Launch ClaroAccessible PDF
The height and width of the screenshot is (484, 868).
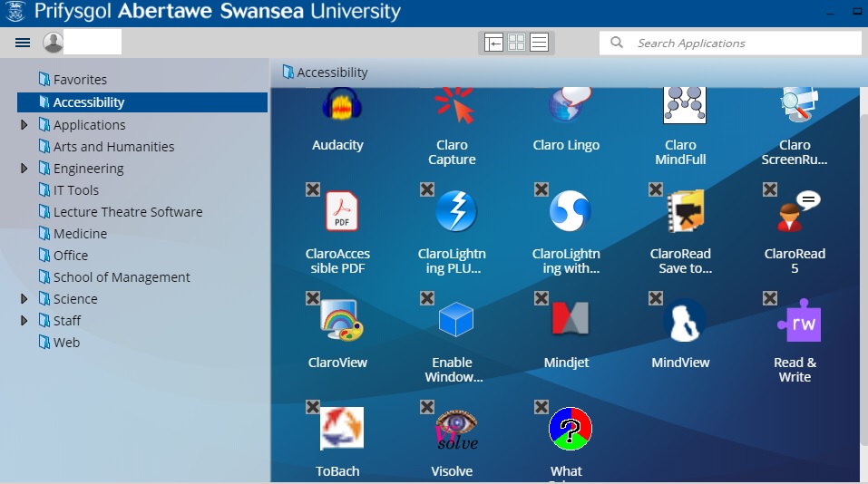pos(342,211)
